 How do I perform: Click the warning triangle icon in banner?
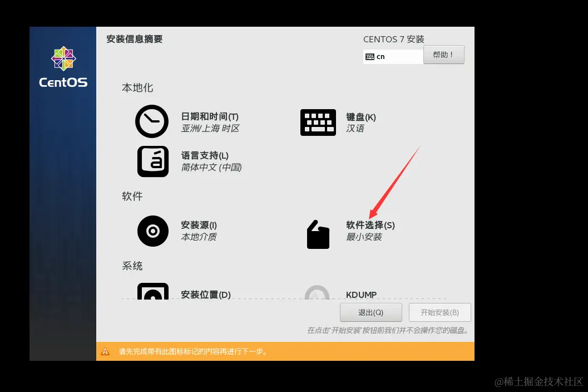pos(105,351)
